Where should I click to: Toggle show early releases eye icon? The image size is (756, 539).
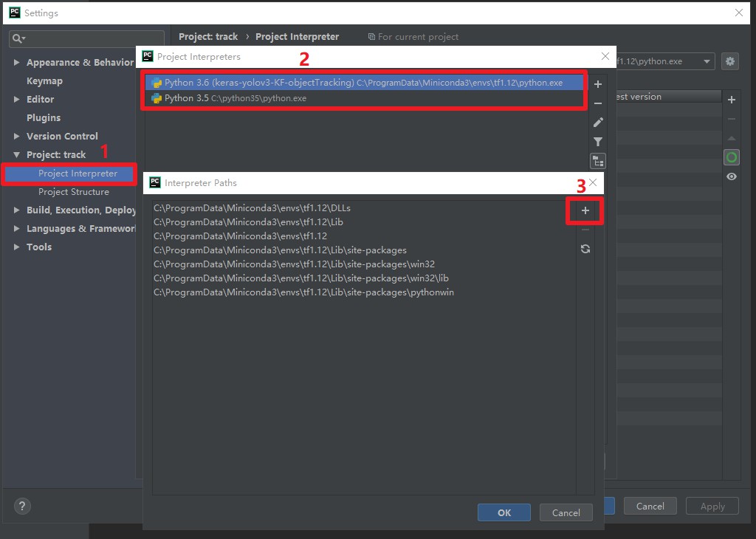coord(732,176)
